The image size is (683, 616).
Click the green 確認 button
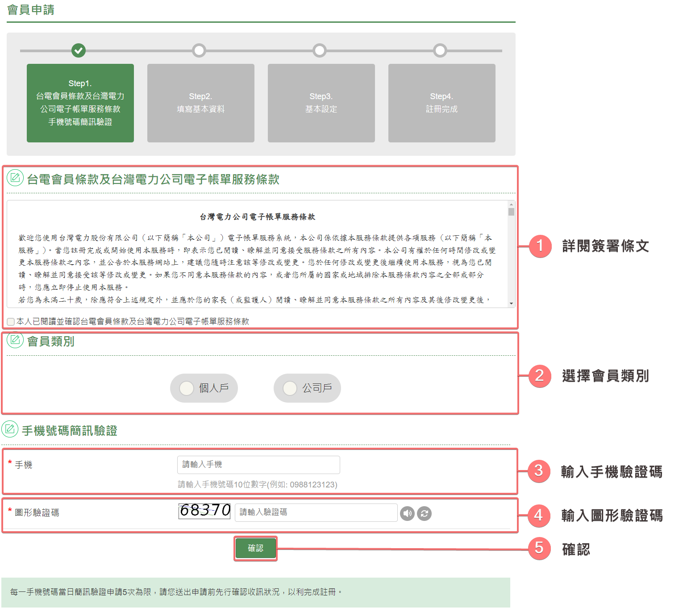(255, 548)
